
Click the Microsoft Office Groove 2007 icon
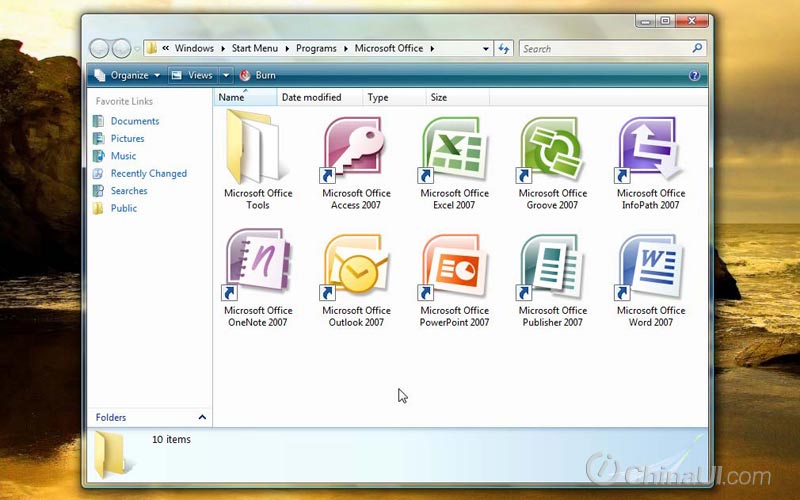click(x=552, y=151)
